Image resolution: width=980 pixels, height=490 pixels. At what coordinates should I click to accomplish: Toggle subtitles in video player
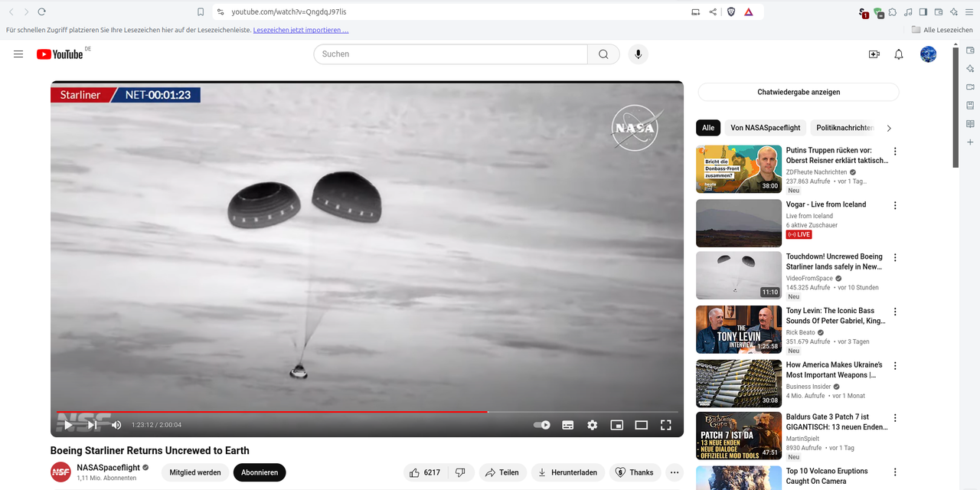(568, 425)
